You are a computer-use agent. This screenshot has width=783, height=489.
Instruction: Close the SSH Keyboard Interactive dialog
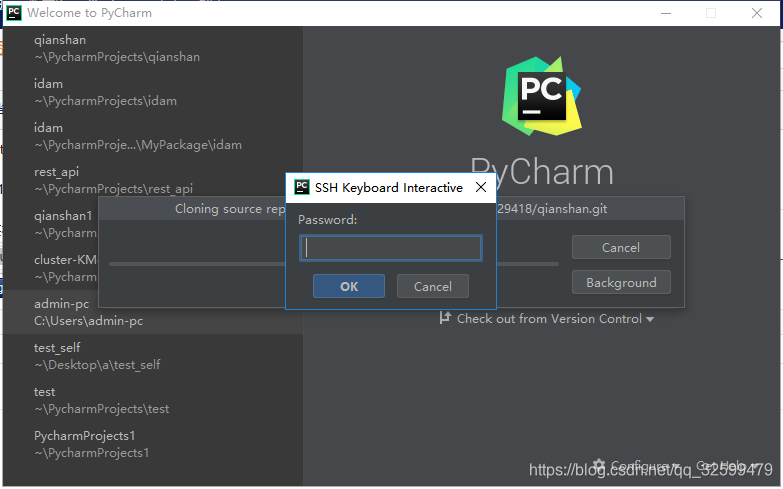tap(481, 187)
